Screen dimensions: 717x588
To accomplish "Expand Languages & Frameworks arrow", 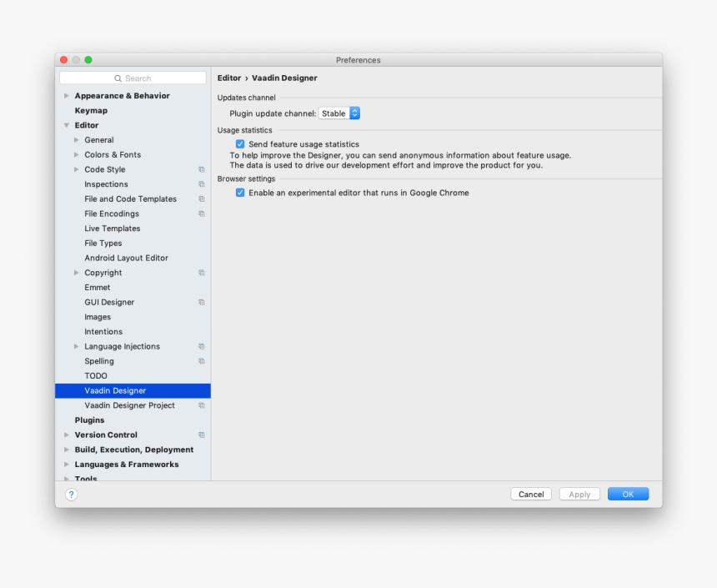I will tap(67, 465).
